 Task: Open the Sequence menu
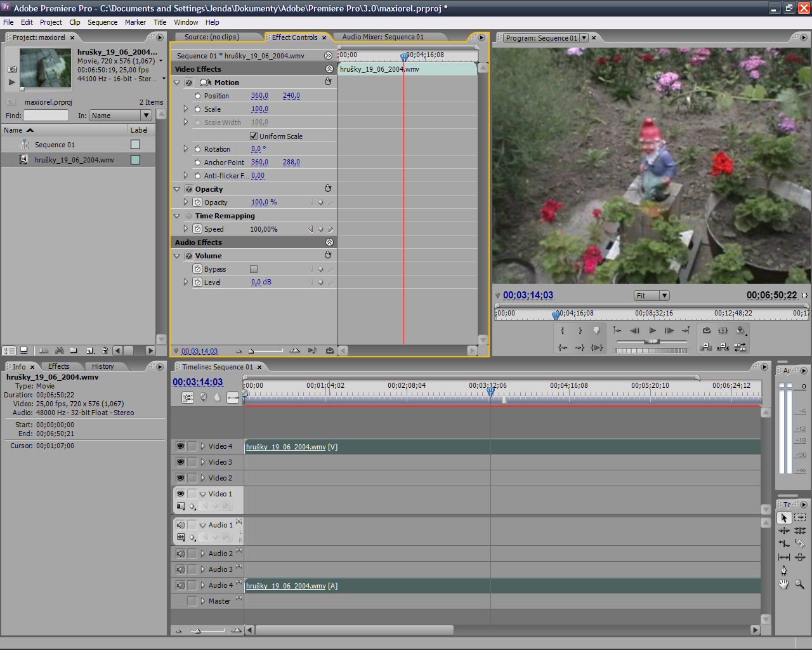102,22
